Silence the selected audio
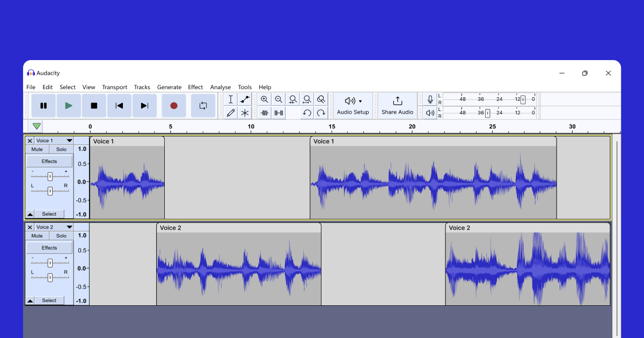 tap(278, 113)
